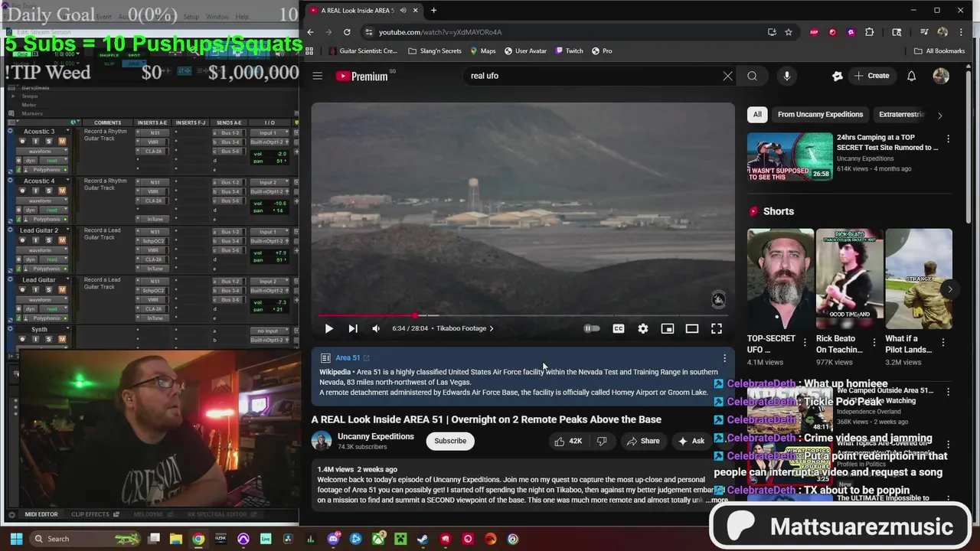Mute the YouTube player volume
This screenshot has height=551, width=980.
376,328
